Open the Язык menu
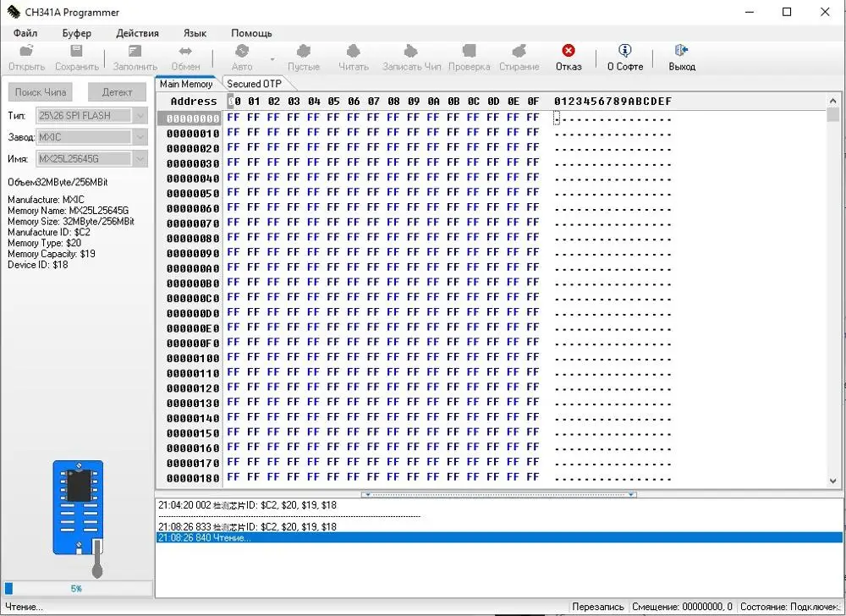The image size is (846, 616). [195, 33]
